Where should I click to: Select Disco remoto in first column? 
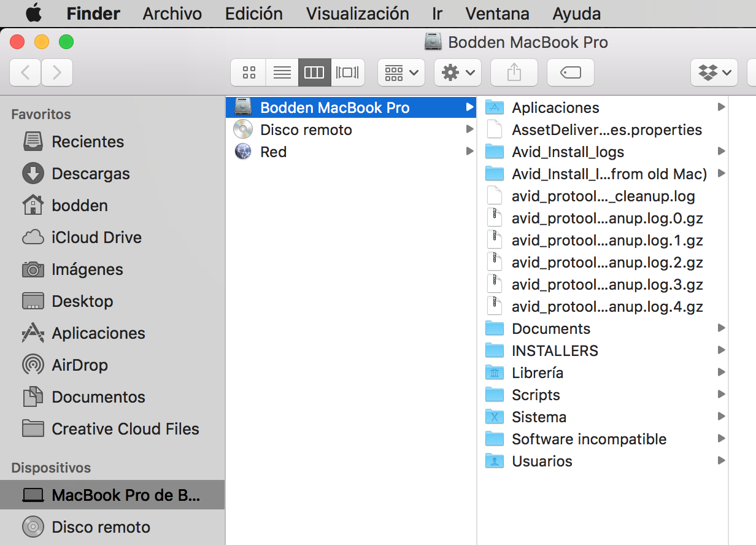351,129
